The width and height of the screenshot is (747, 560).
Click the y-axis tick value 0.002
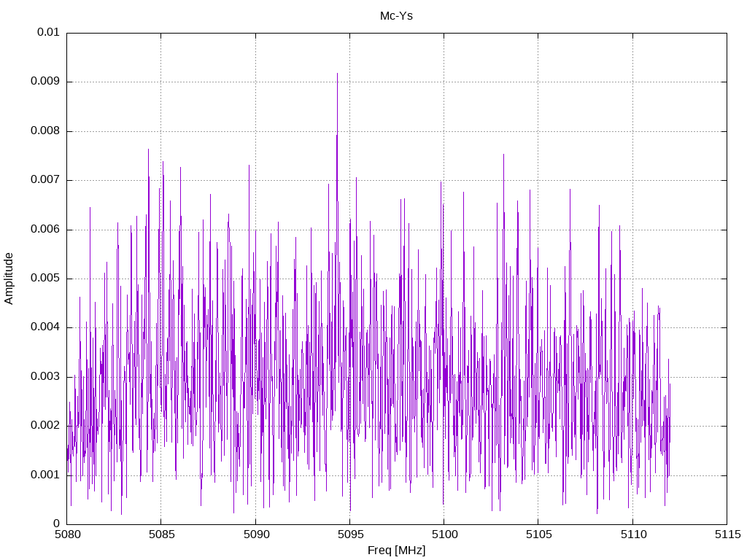click(x=44, y=426)
